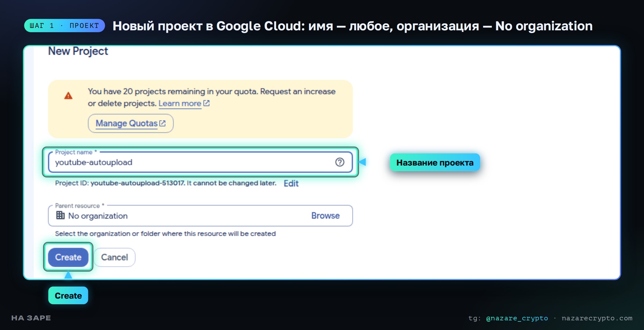The image size is (644, 330).
Task: Click the Project name help question-mark icon
Action: 339,162
